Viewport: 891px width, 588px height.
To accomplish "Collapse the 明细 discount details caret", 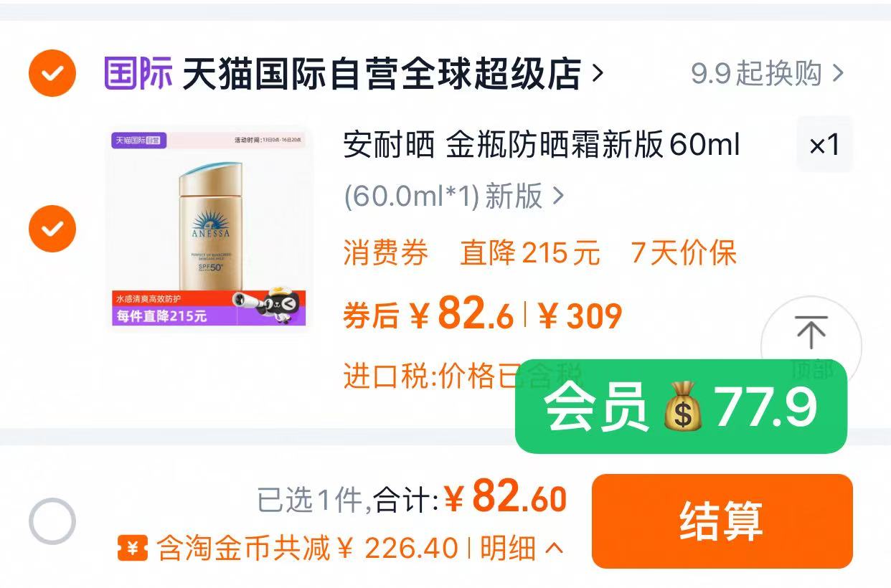I will pos(554,549).
